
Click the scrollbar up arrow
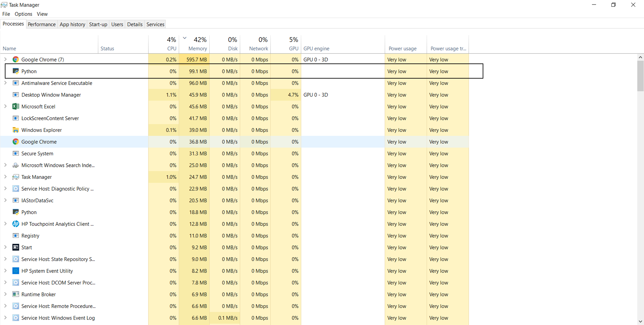tap(640, 57)
